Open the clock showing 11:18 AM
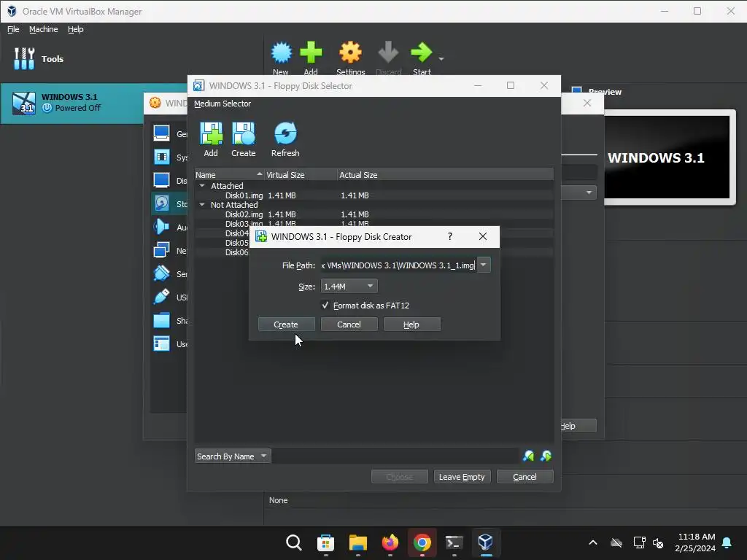Viewport: 747px width, 560px height. (x=695, y=542)
